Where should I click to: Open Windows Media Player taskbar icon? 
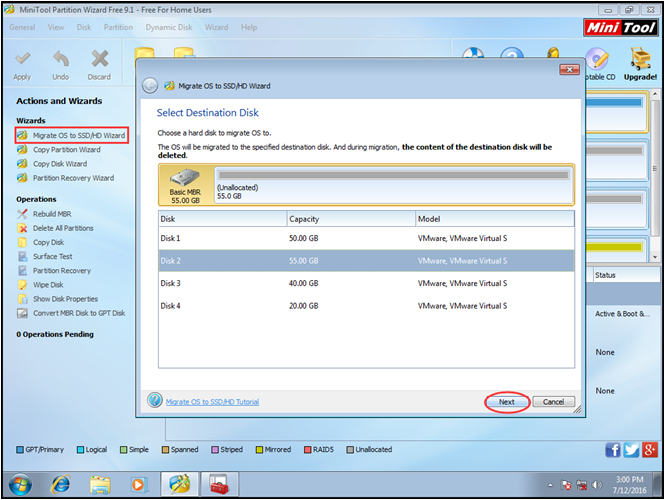click(138, 484)
